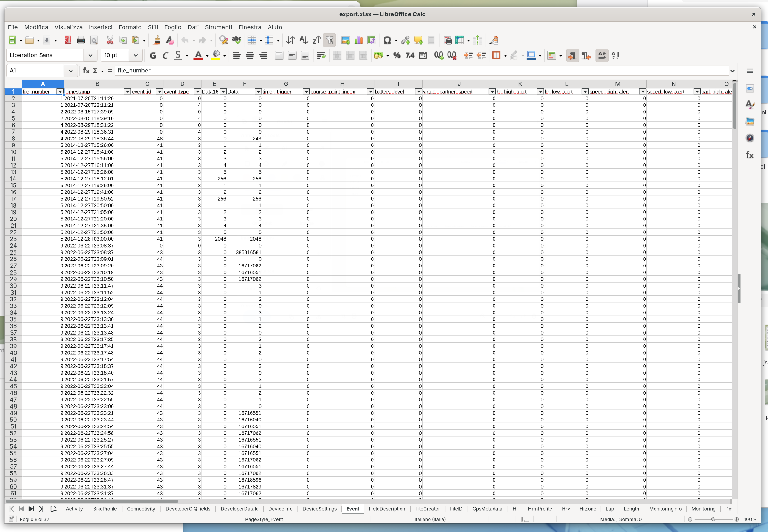The height and width of the screenshot is (532, 768).
Task: Click the Clone formatting paintbrush icon
Action: click(157, 40)
